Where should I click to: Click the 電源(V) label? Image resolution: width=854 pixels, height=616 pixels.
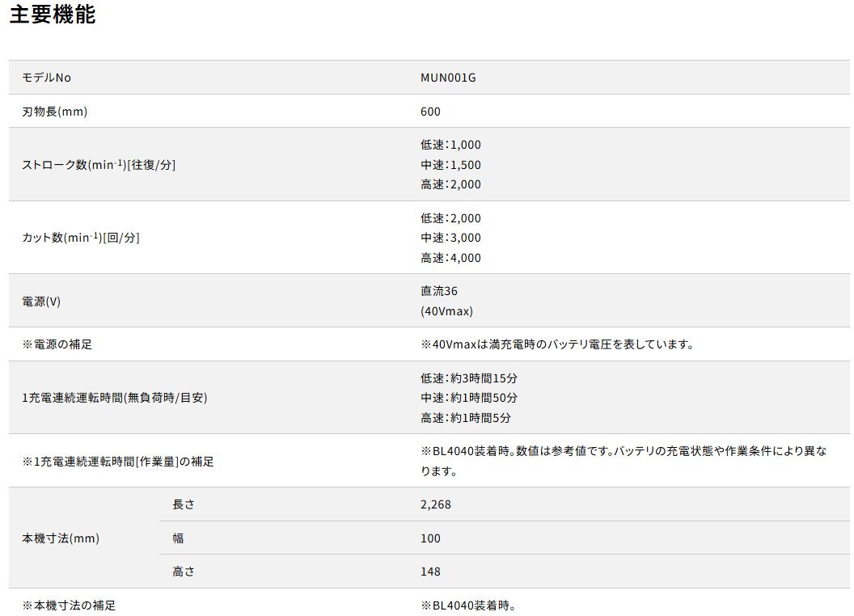pyautogui.click(x=41, y=302)
